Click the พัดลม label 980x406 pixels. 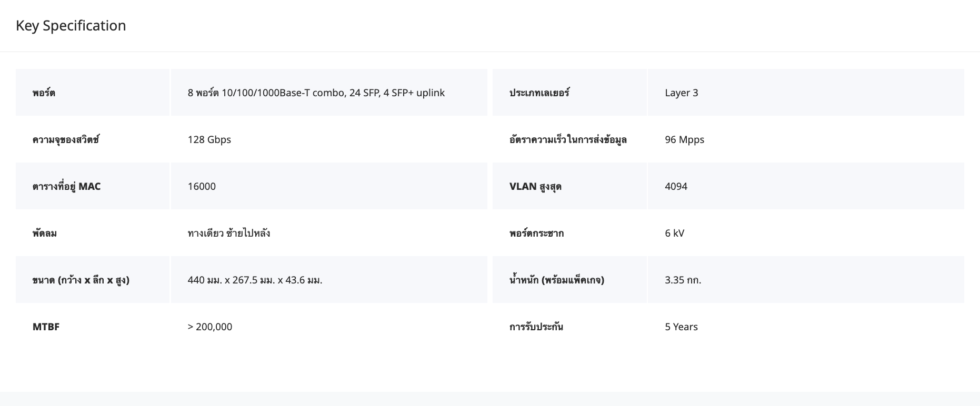45,234
